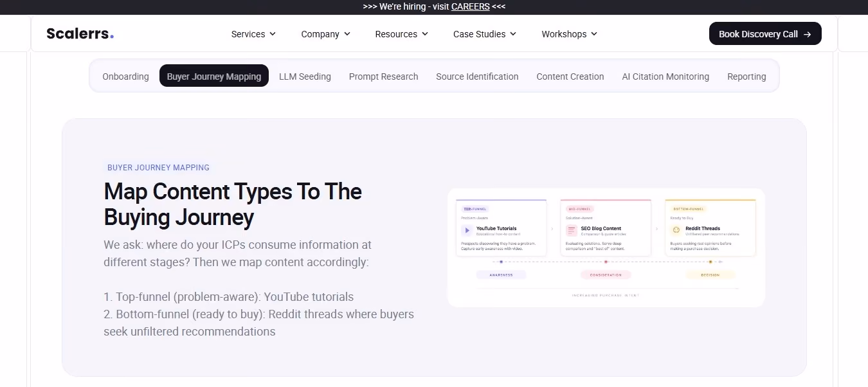868x387 pixels.
Task: Click the BUYER JOURNEY MAPPING label badge
Action: tap(158, 167)
